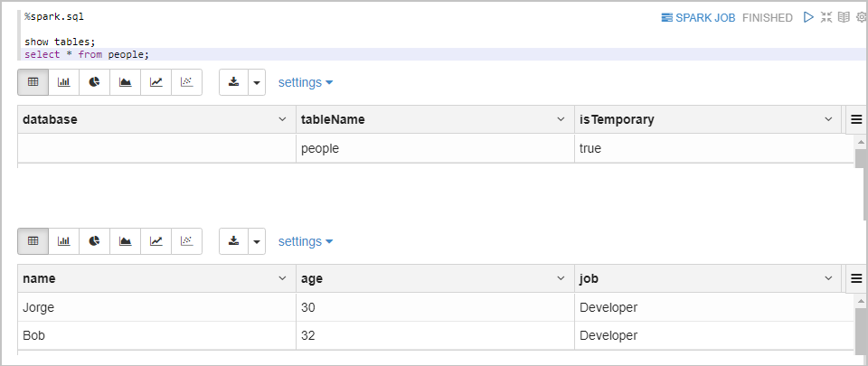Switch show tables result to area chart

pos(126,82)
